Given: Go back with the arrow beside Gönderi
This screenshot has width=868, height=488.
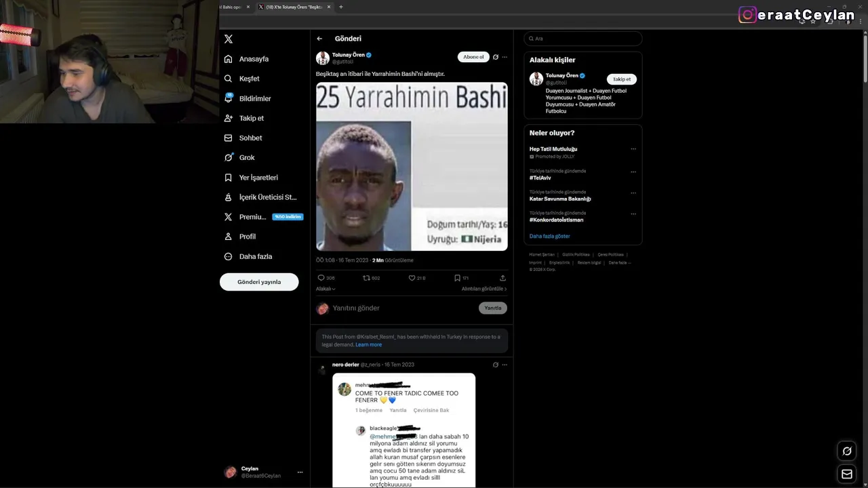Looking at the screenshot, I should [x=319, y=39].
